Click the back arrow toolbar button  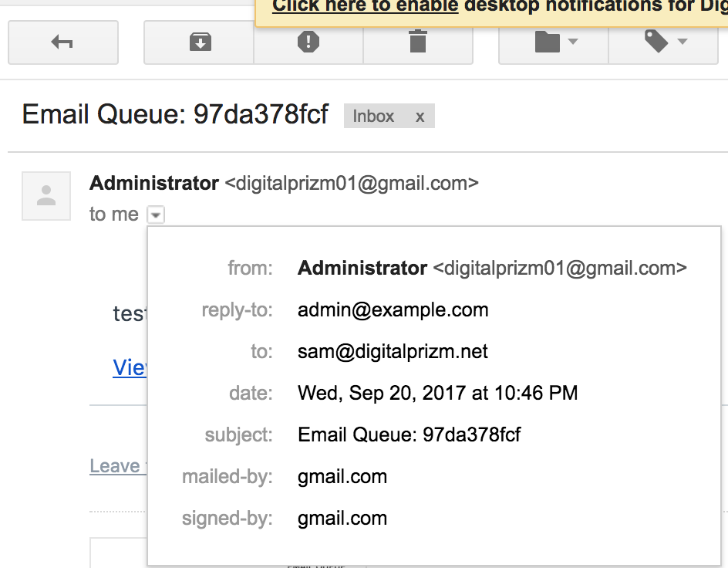62,42
